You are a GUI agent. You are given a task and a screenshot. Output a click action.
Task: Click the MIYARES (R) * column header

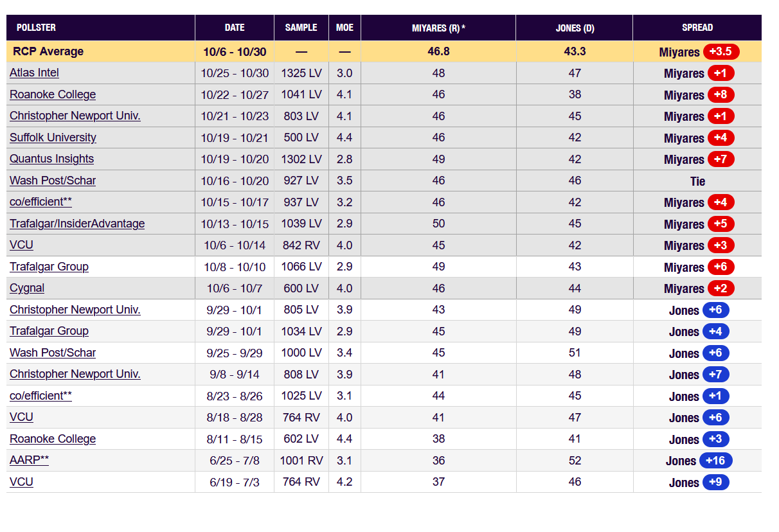click(438, 28)
